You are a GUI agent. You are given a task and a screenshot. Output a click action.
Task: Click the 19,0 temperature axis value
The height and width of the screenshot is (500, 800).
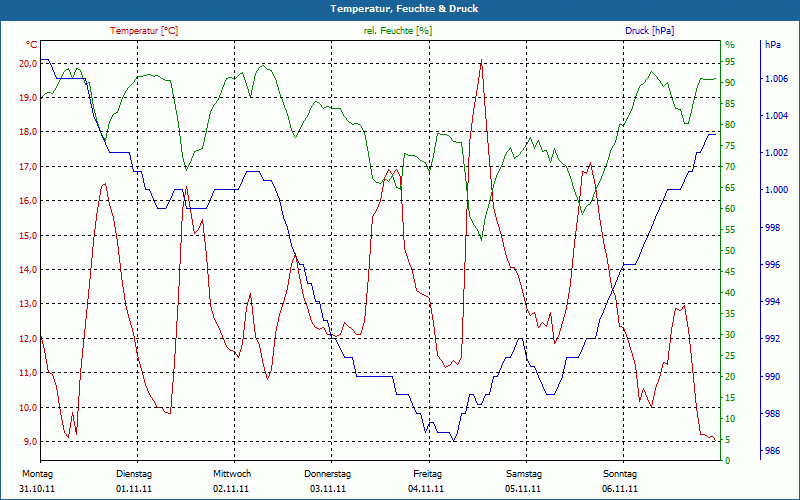point(29,97)
